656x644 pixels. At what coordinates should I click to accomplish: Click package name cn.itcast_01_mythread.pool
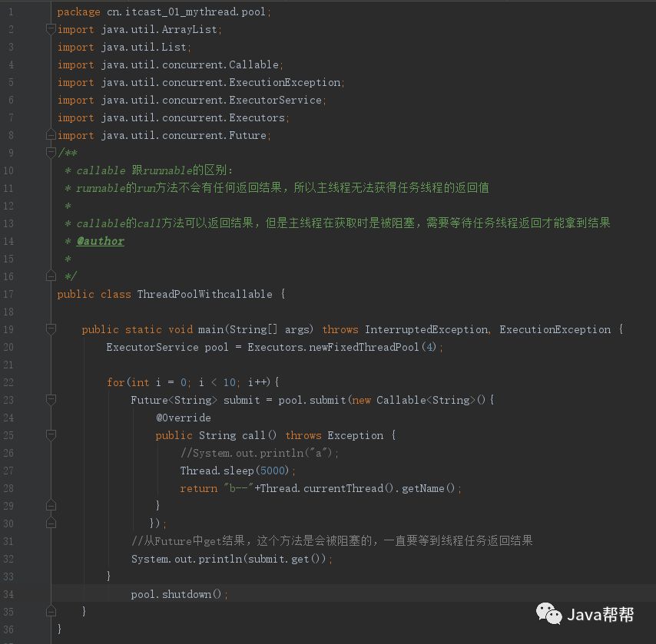186,12
